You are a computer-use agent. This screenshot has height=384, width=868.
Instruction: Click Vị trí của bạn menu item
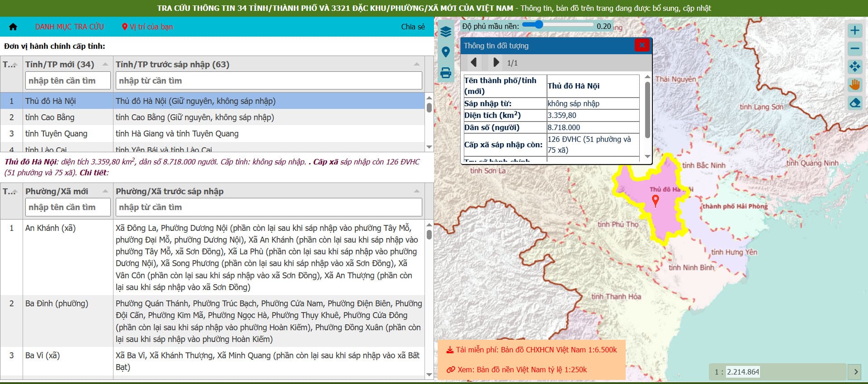tap(147, 27)
